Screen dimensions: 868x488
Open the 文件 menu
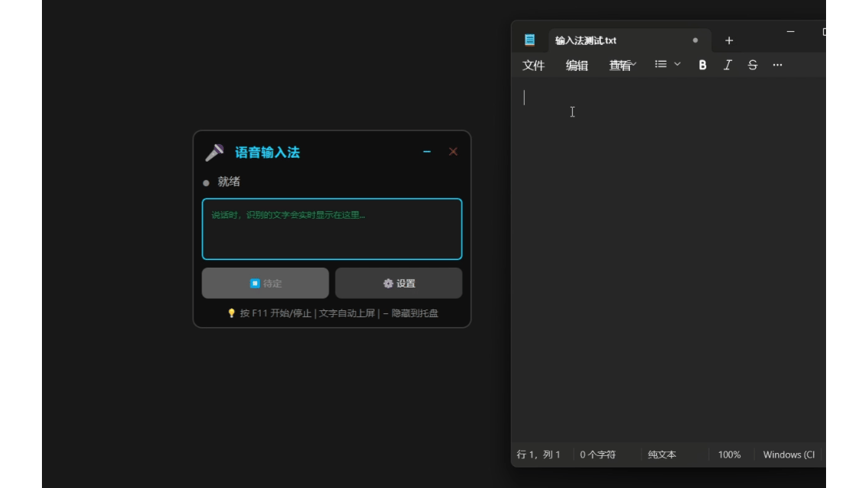[533, 66]
